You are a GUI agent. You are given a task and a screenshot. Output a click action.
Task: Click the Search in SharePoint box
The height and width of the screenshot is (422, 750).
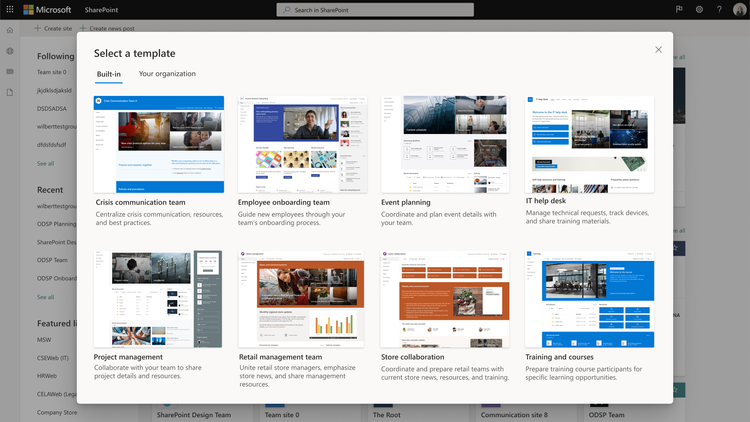pyautogui.click(x=375, y=10)
